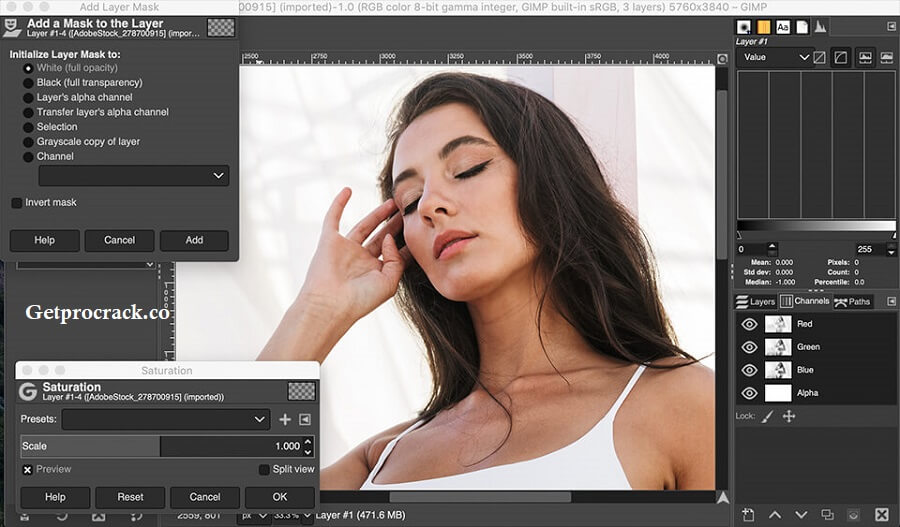
Task: Select the Channel radio option
Action: [28, 157]
